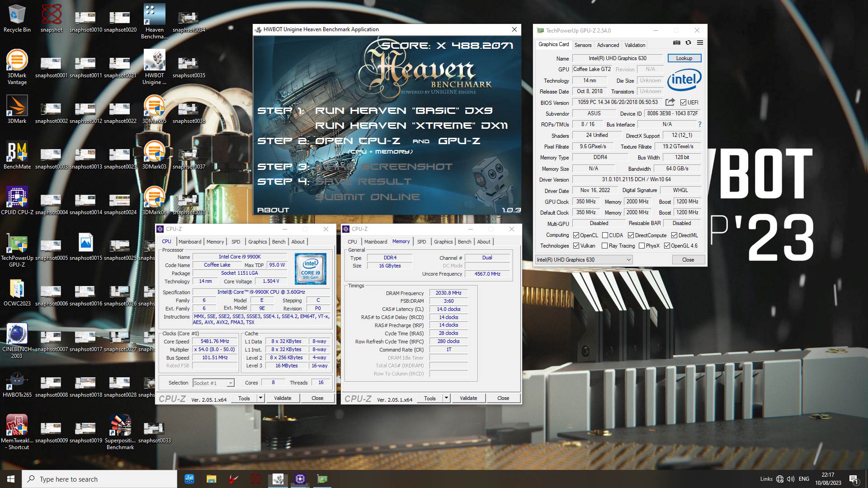
Task: Select the OCWC2023 desktop icon
Action: click(17, 292)
